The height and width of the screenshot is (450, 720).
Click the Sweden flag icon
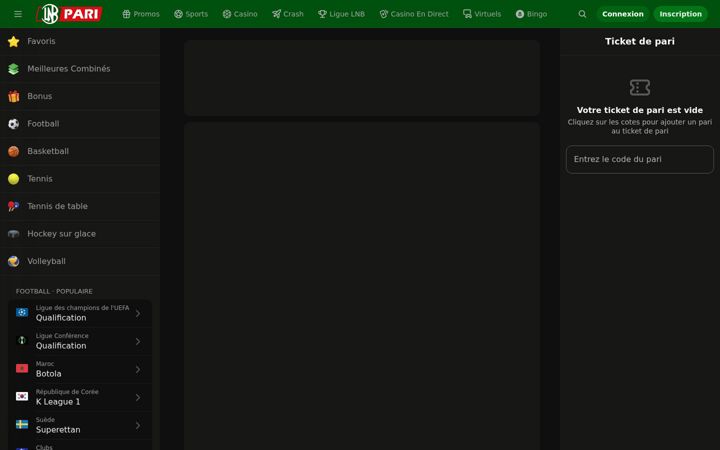pyautogui.click(x=22, y=425)
